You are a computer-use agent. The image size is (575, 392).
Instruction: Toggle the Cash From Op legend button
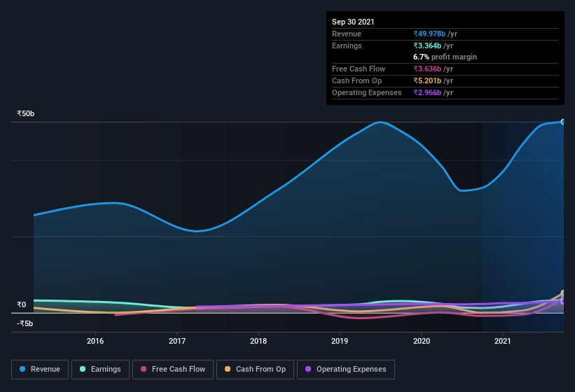(255, 370)
